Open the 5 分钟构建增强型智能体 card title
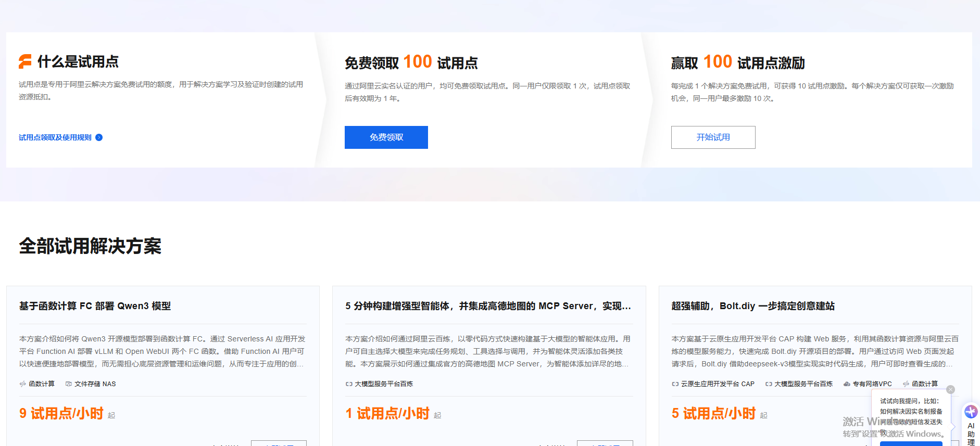 pyautogui.click(x=488, y=306)
